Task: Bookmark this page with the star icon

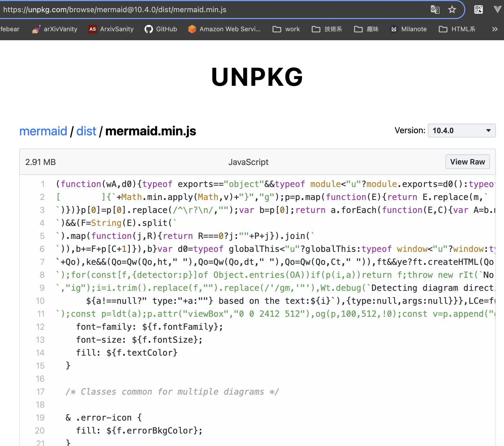Action: tap(452, 10)
